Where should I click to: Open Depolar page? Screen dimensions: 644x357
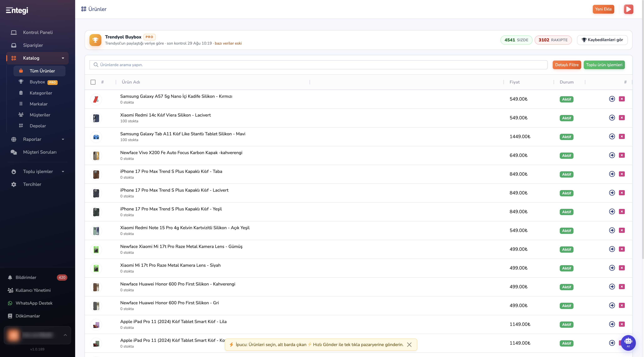(x=39, y=126)
